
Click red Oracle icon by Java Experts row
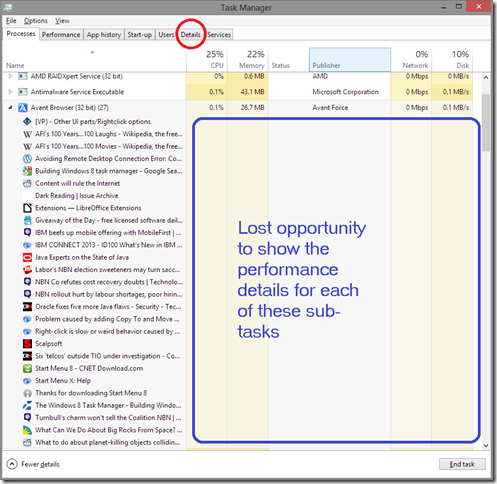tap(27, 257)
